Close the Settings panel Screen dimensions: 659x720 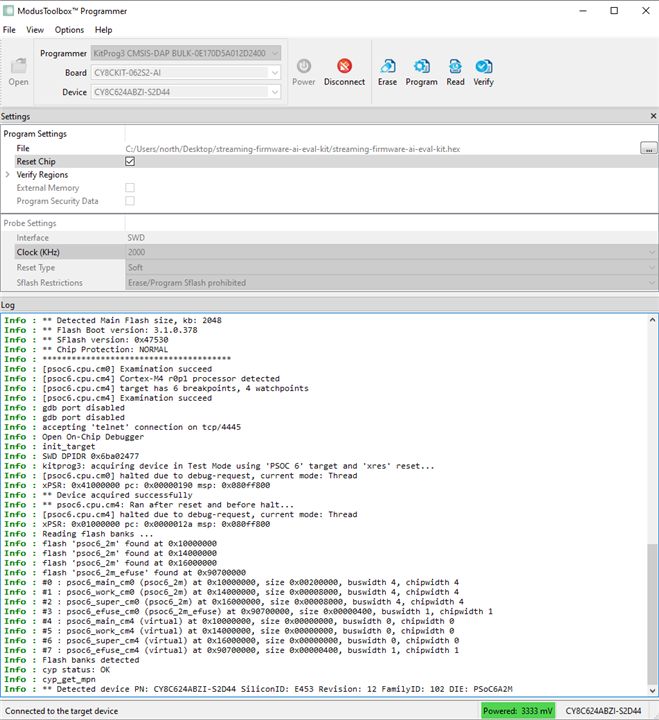coord(653,116)
